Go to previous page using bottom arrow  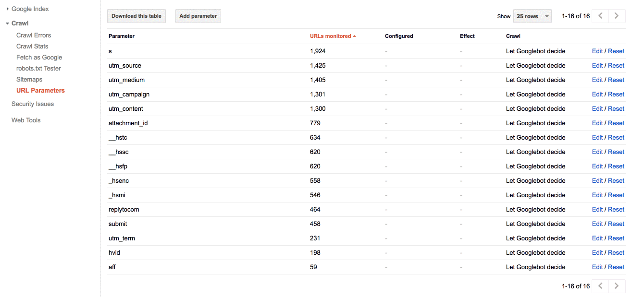(x=600, y=286)
